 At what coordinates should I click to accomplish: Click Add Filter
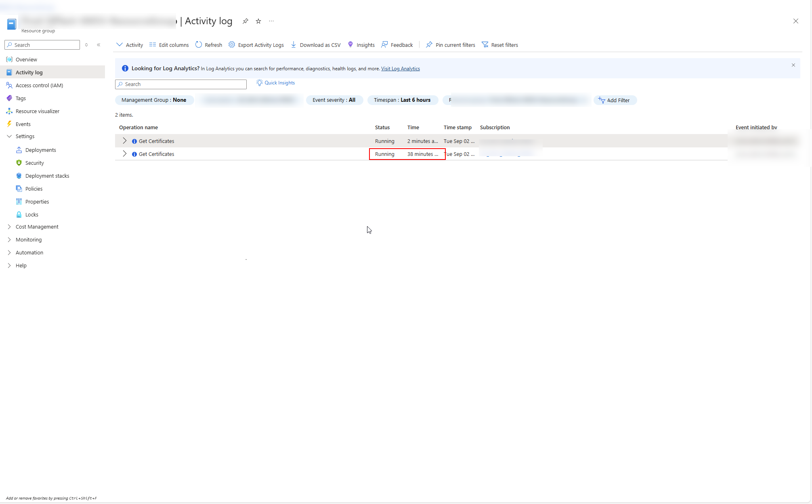tap(615, 100)
